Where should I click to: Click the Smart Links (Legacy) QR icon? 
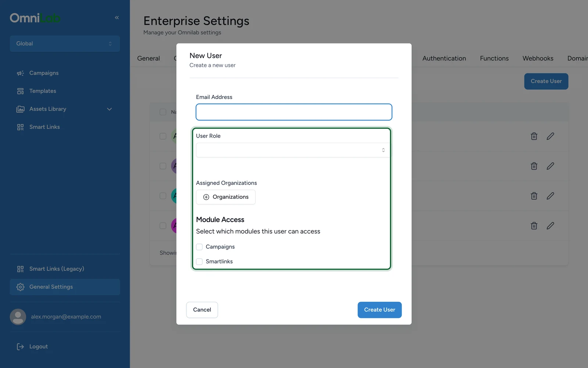click(20, 269)
